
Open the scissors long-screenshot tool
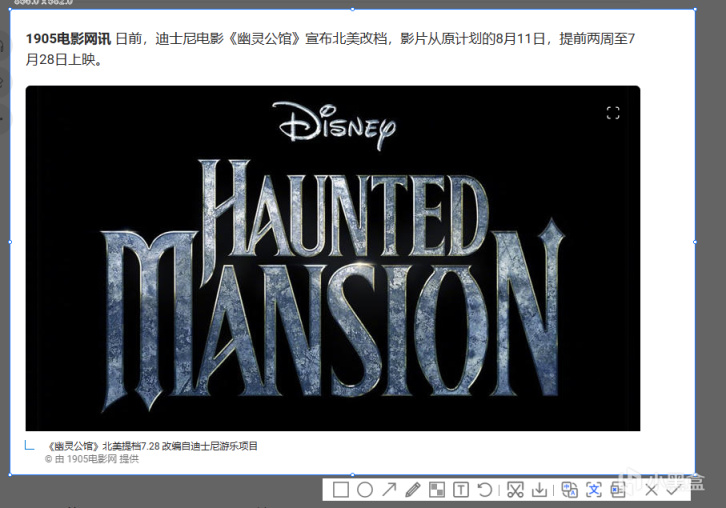point(515,489)
